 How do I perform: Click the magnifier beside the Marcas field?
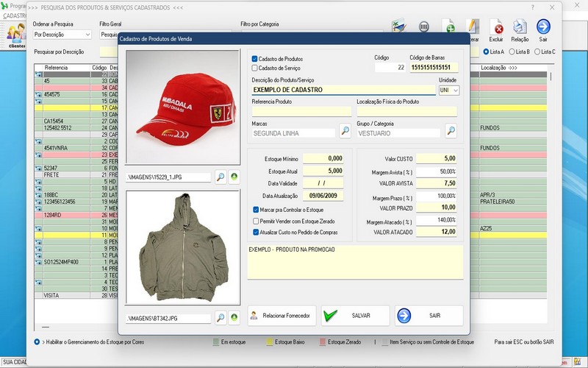tap(345, 132)
